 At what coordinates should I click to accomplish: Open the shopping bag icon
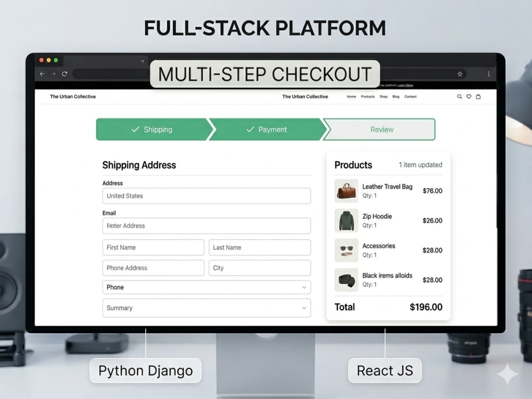pyautogui.click(x=478, y=97)
